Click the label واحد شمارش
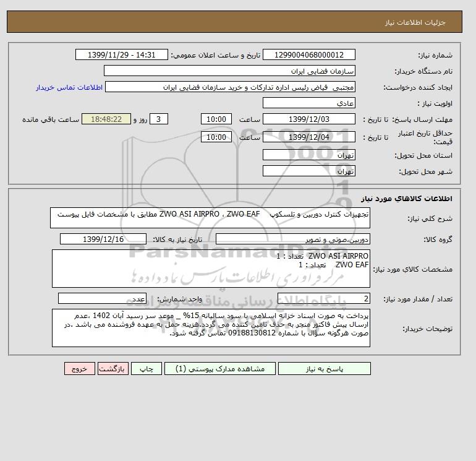This screenshot has width=476, height=461. coord(180,299)
